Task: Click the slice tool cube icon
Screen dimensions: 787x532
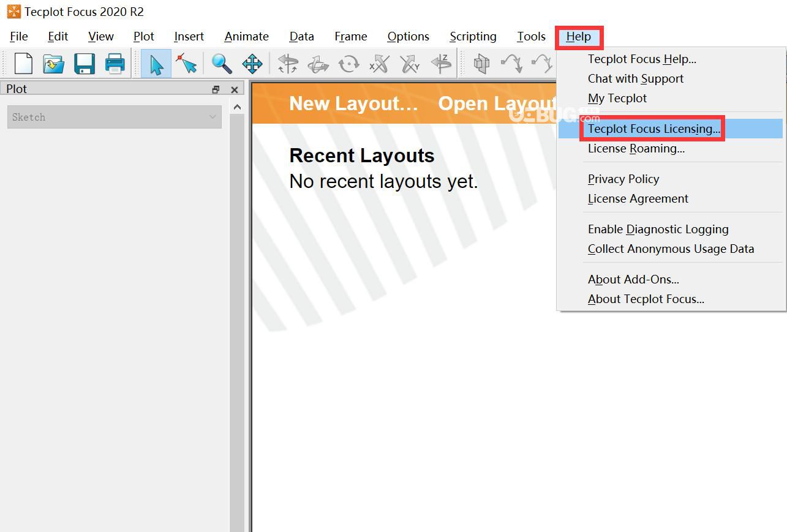Action: click(482, 64)
